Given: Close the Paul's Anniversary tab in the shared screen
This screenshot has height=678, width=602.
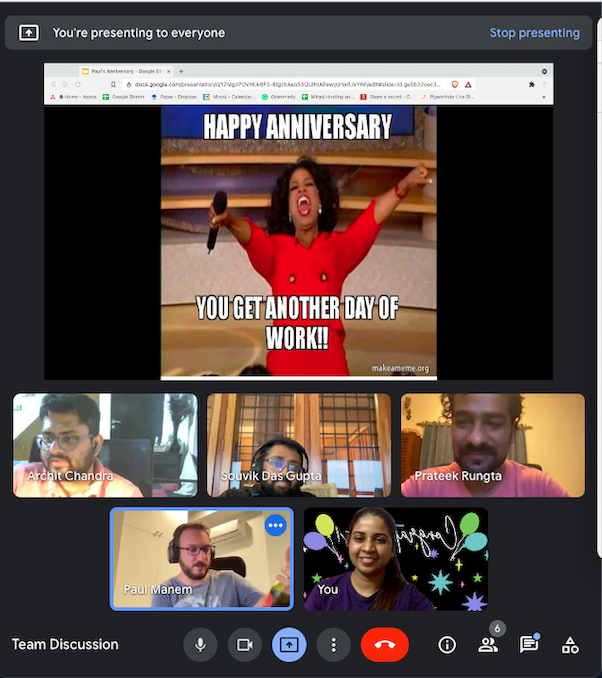Looking at the screenshot, I should 169,71.
